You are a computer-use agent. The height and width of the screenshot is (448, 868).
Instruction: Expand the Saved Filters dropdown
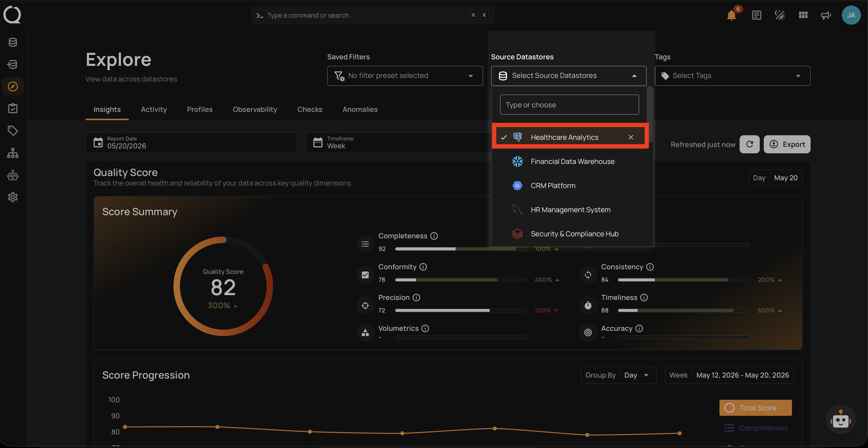(x=405, y=76)
